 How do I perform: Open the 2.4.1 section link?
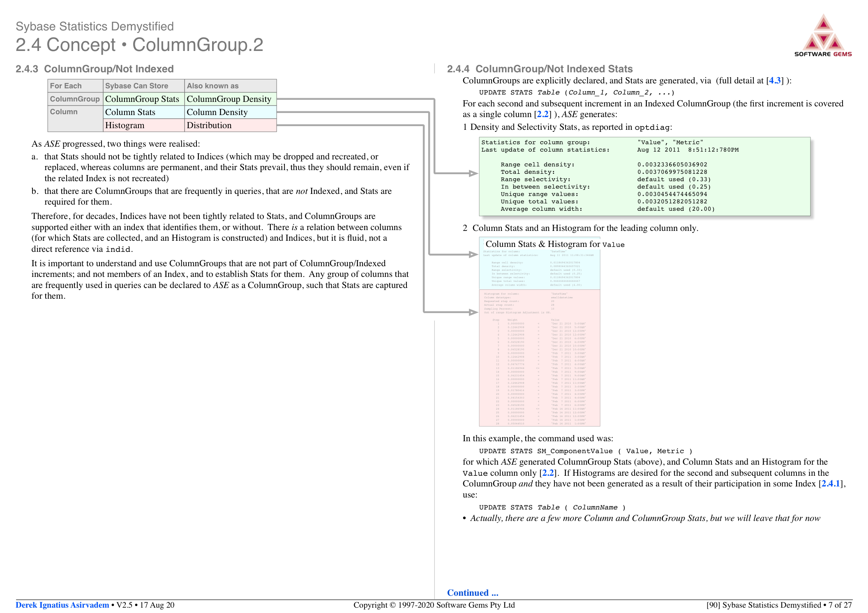(831, 484)
